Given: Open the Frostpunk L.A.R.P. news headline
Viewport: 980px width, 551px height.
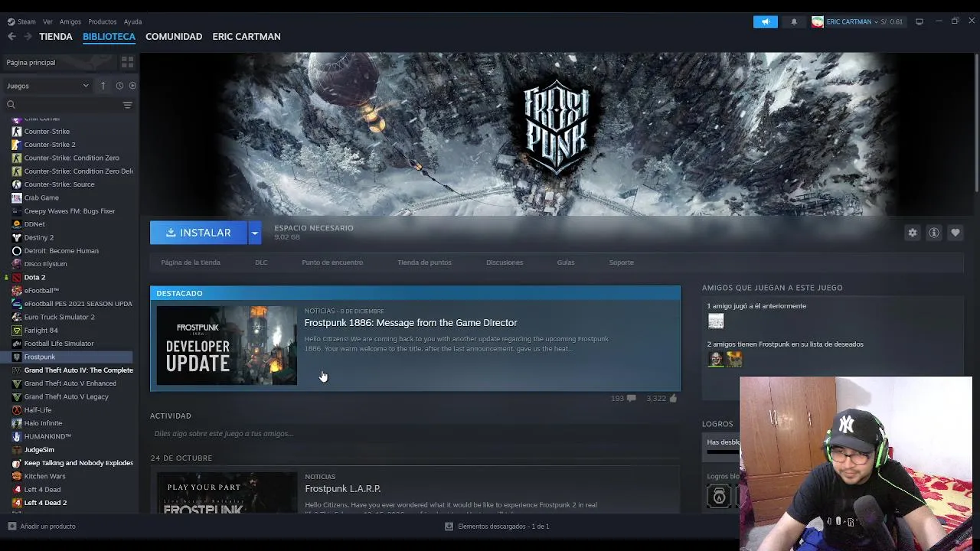Looking at the screenshot, I should [343, 489].
